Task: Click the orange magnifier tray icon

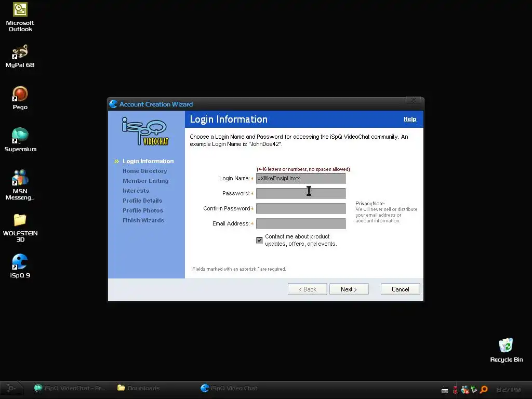Action: (x=484, y=390)
